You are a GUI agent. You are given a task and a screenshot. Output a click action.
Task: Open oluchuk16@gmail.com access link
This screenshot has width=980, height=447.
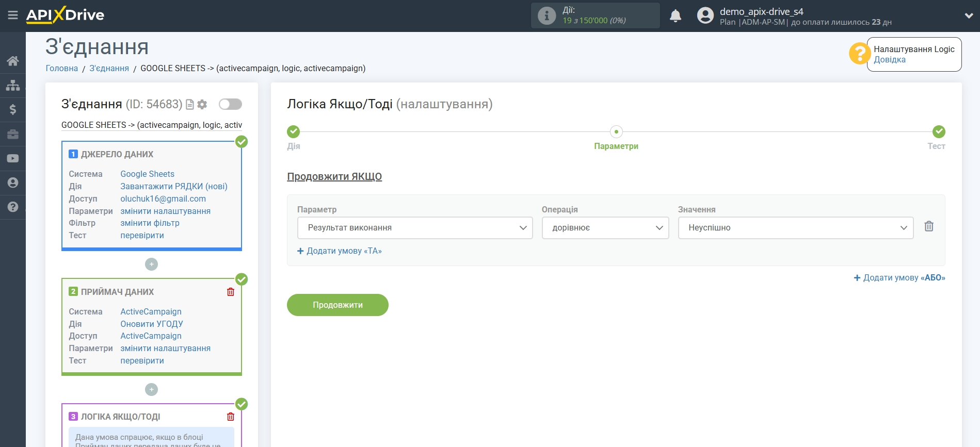(x=163, y=199)
